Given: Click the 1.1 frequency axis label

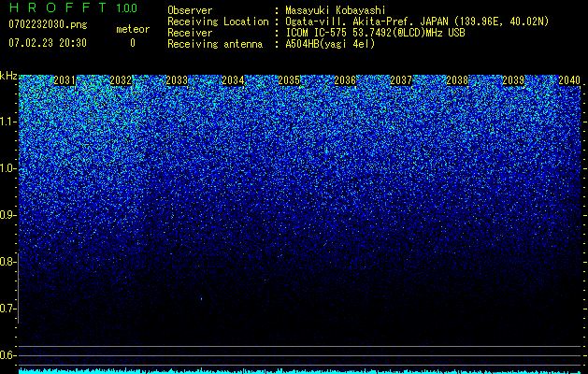Looking at the screenshot, I should click(x=7, y=122).
